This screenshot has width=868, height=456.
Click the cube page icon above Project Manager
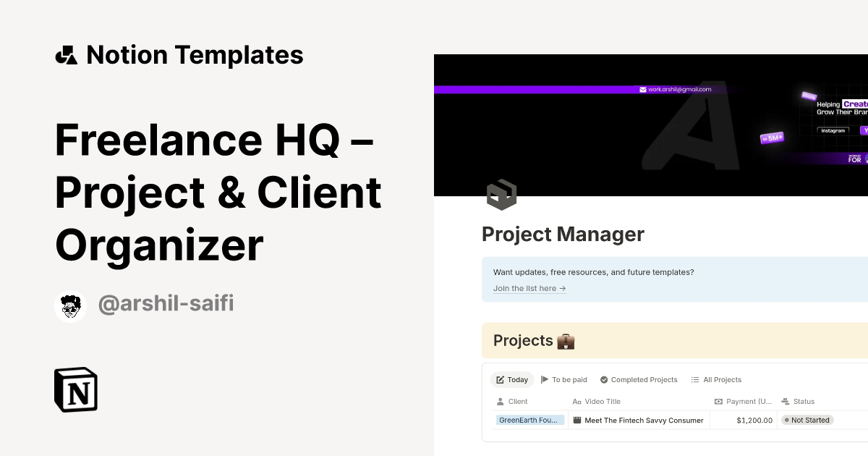tap(502, 194)
